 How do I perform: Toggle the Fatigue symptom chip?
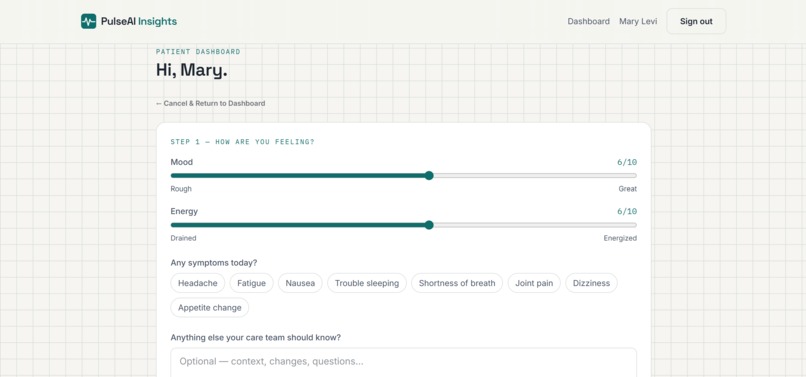[x=251, y=283]
